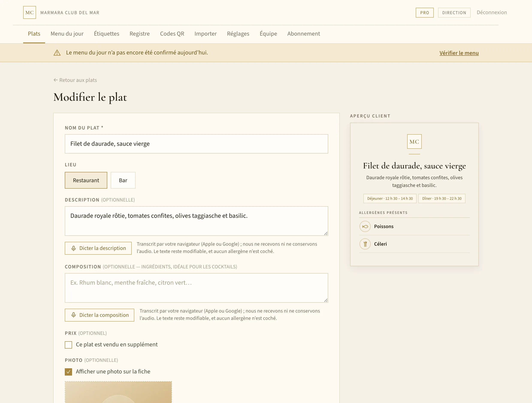Go to the Équipe tab

click(268, 34)
